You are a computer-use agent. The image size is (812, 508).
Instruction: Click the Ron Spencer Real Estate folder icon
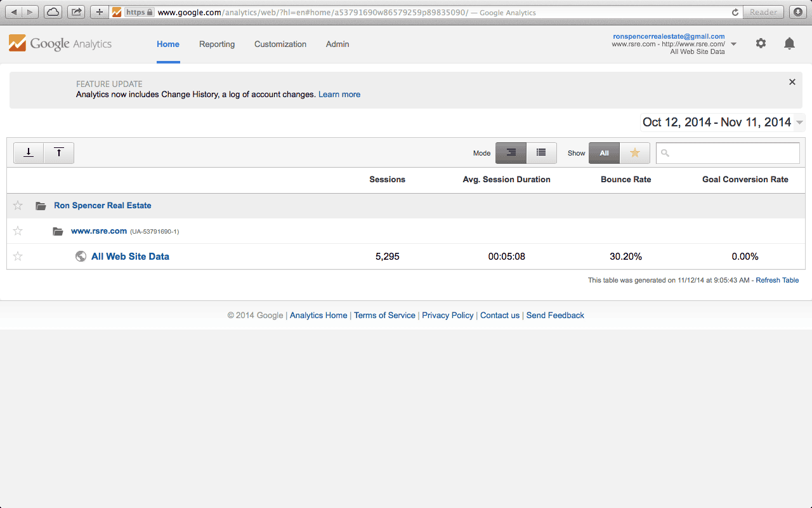pyautogui.click(x=41, y=206)
